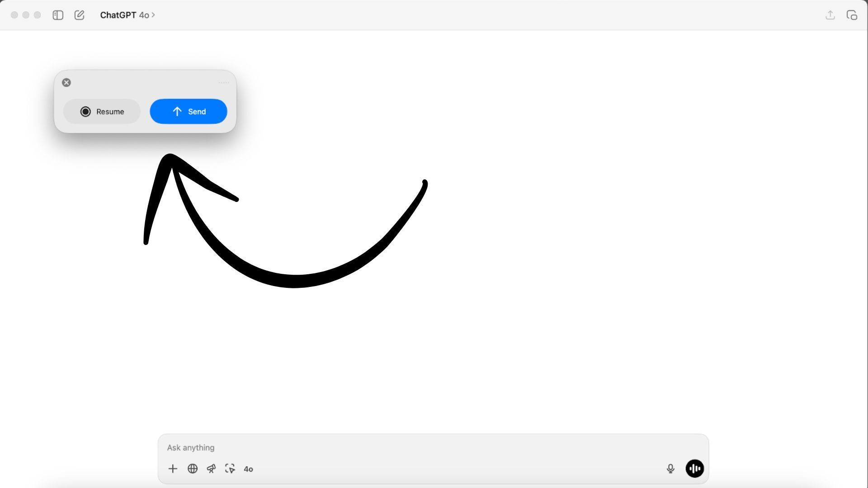This screenshot has height=488, width=868.
Task: Click the work with apps cursor icon
Action: click(x=230, y=469)
